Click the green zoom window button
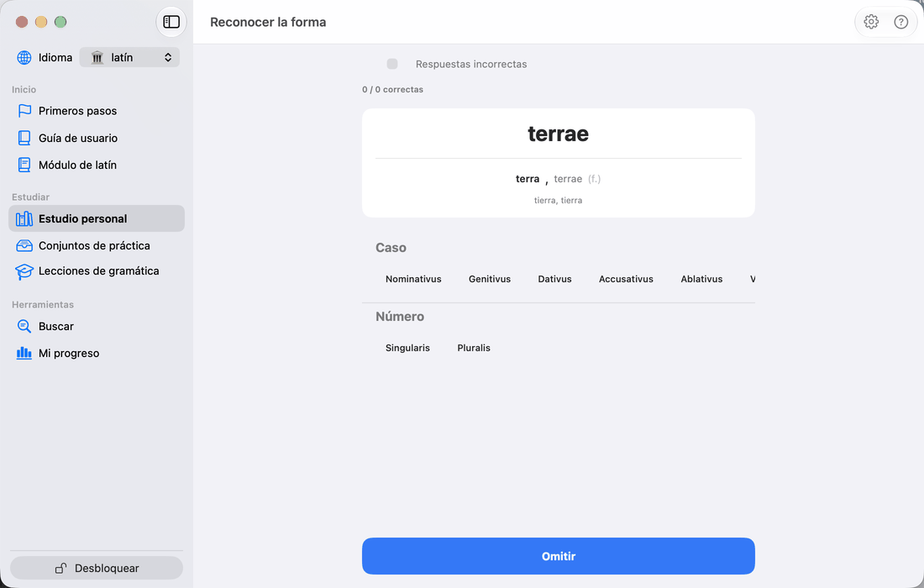924x588 pixels. click(60, 22)
